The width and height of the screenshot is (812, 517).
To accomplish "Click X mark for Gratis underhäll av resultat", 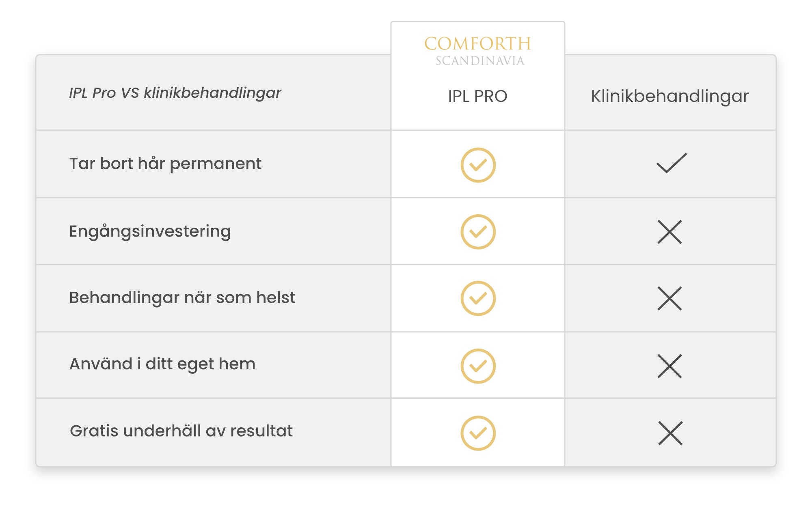I will pos(670,433).
